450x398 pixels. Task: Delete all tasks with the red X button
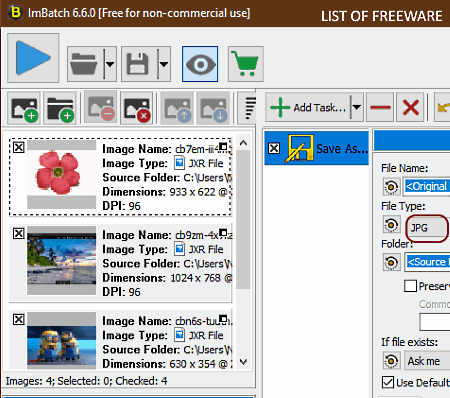coord(411,107)
